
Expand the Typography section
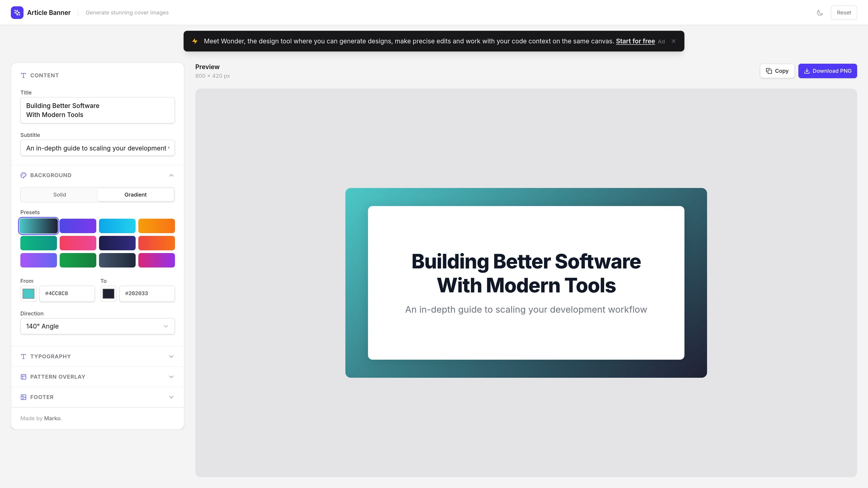coord(97,356)
